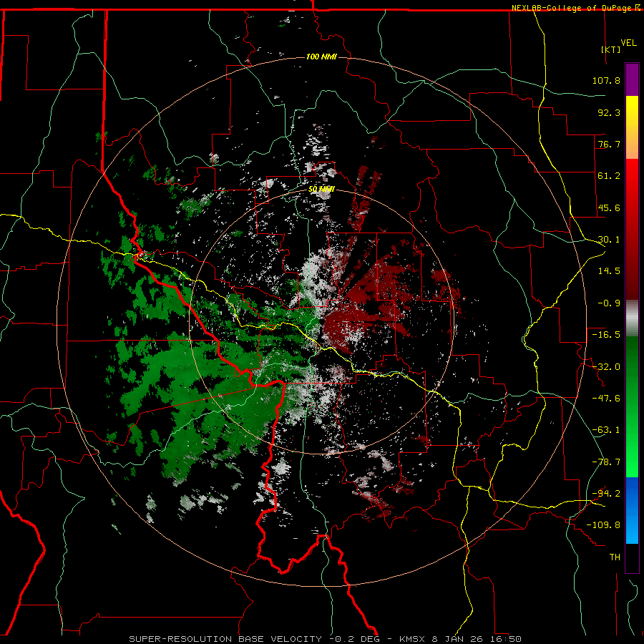Click the 100 NMI range ring label
The width and height of the screenshot is (644, 644).
click(x=321, y=57)
